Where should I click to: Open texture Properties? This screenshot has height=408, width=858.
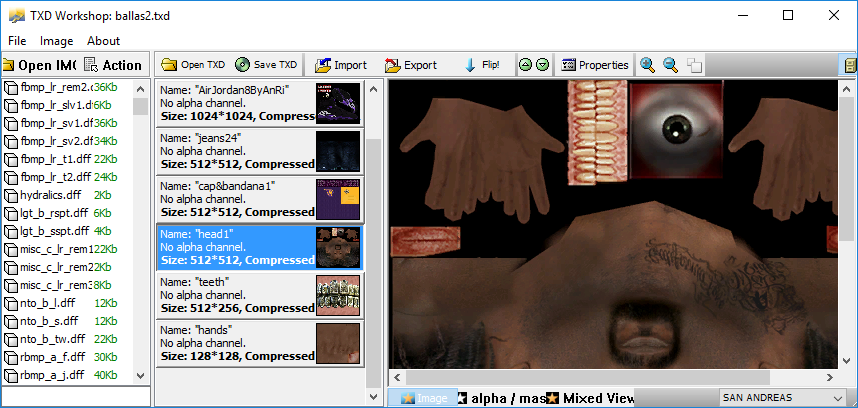(x=595, y=65)
